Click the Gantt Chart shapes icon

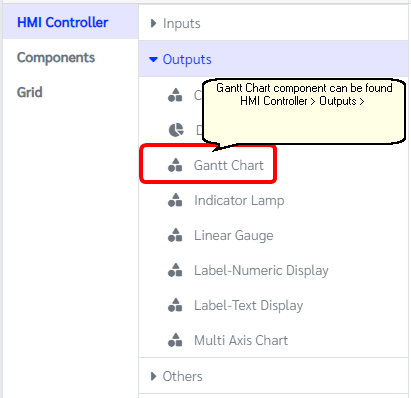(175, 165)
